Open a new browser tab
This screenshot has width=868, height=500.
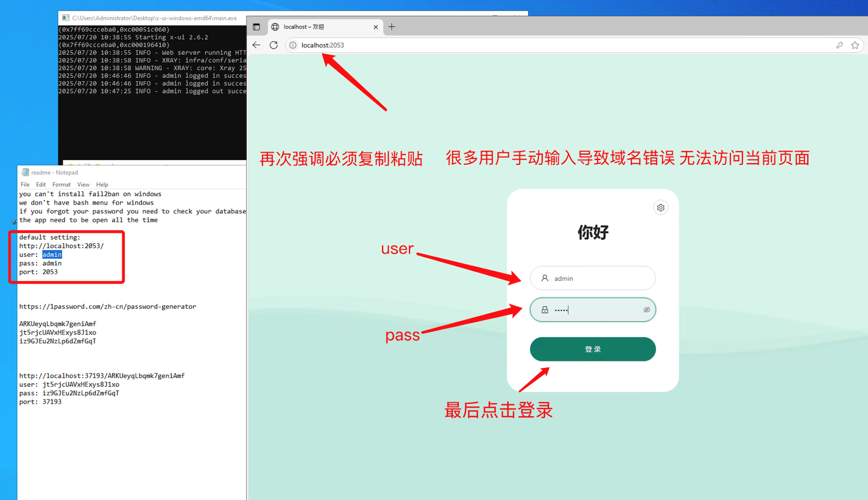[x=392, y=27]
